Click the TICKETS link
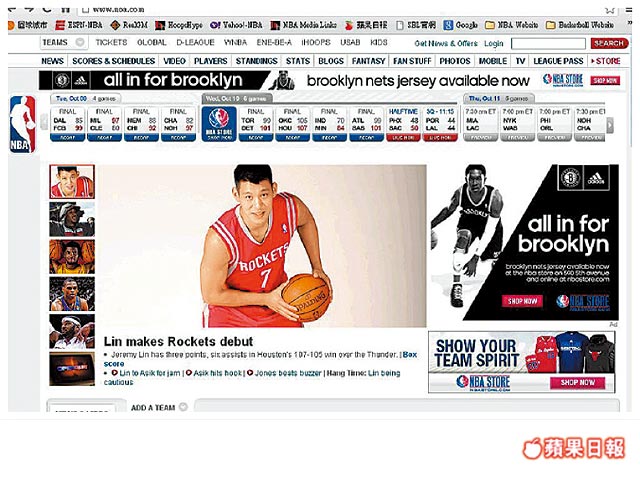 point(111,42)
